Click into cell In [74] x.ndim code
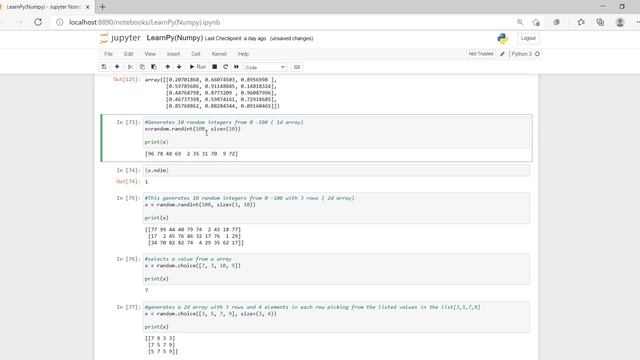The height and width of the screenshot is (360, 640). [x=336, y=170]
